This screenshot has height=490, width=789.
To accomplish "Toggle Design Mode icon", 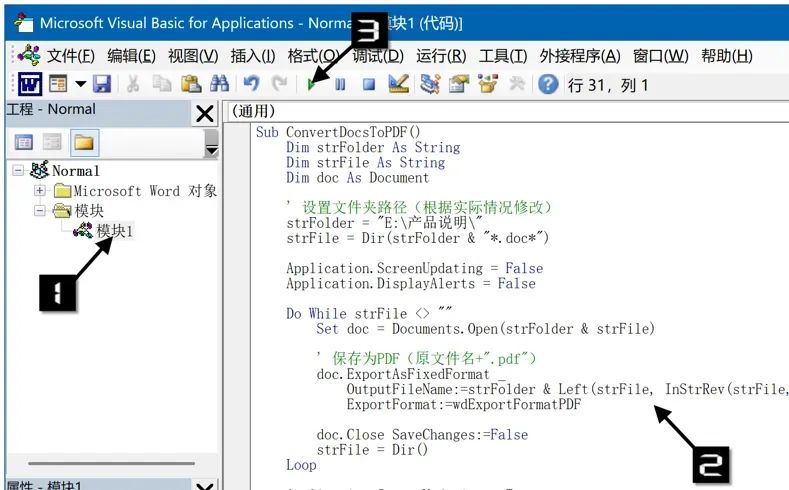I will [399, 84].
